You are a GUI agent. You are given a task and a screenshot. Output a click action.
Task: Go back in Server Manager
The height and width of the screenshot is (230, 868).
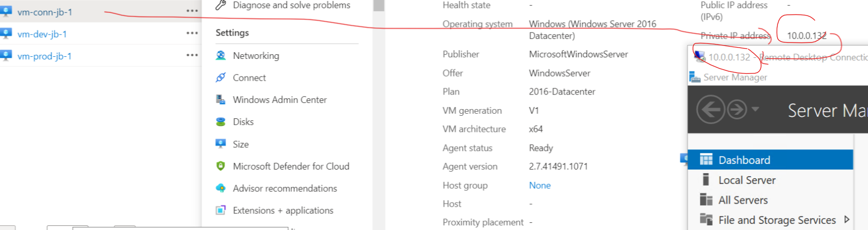(710, 109)
